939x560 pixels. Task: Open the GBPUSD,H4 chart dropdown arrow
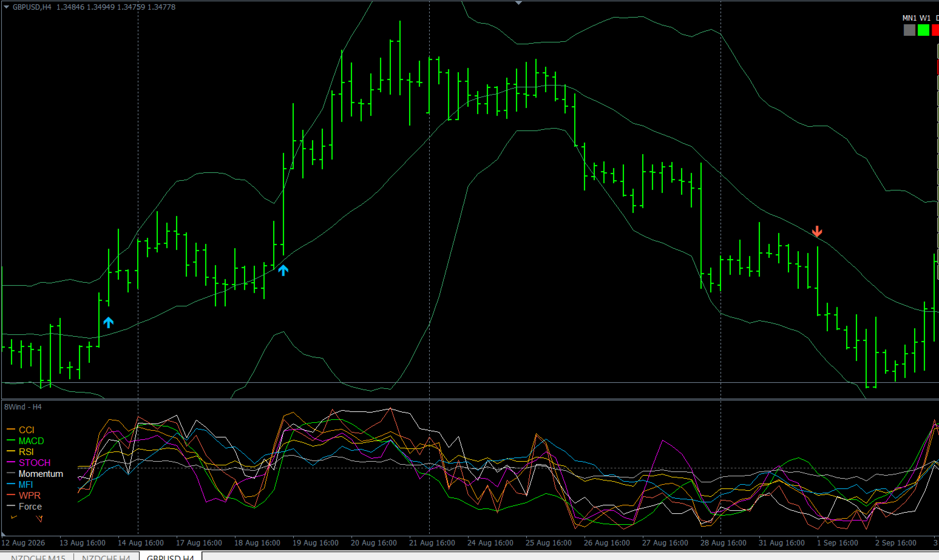click(6, 7)
